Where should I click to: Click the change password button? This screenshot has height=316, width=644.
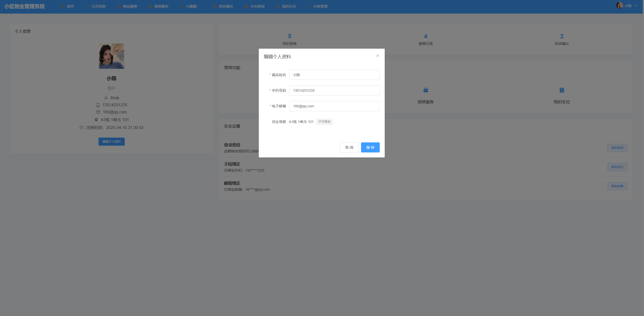(617, 148)
